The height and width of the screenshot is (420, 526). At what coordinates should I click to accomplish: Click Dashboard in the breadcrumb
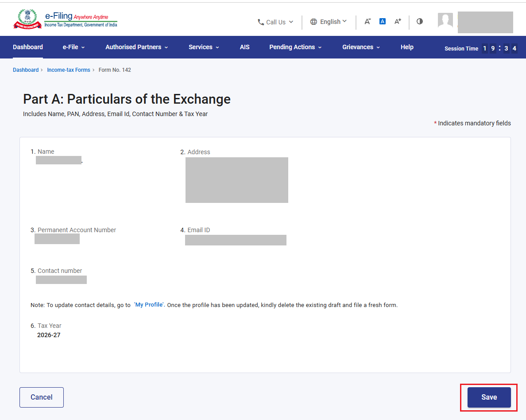click(x=26, y=70)
